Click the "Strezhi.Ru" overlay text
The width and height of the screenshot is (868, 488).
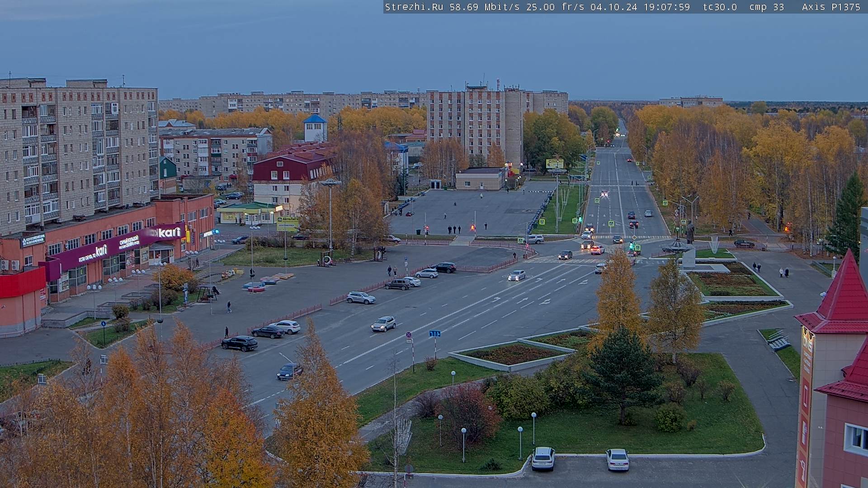pyautogui.click(x=414, y=7)
